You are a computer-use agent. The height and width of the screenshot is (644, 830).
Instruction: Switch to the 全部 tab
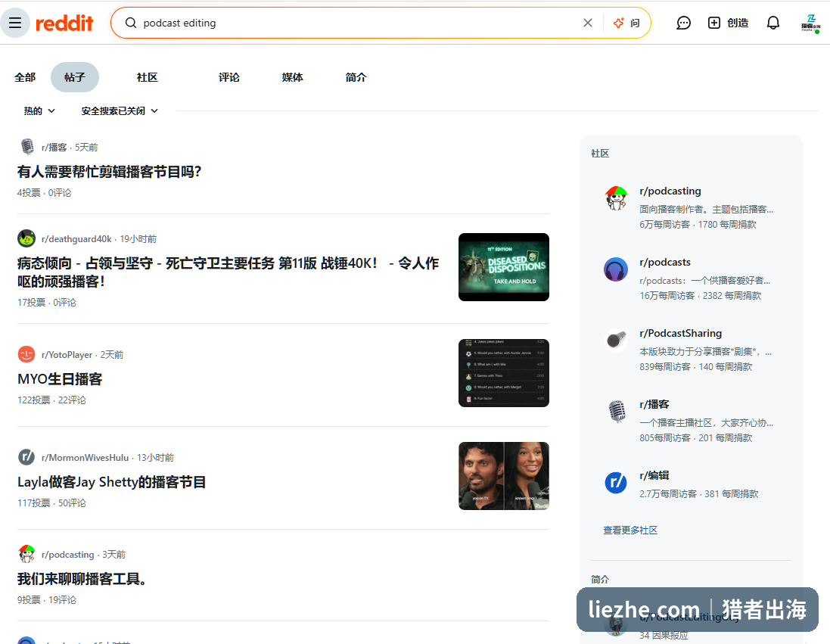25,77
